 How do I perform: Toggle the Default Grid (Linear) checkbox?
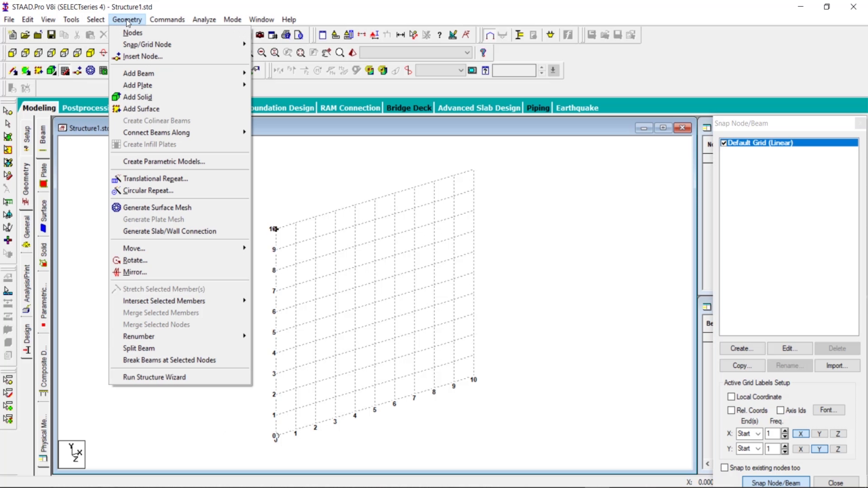(x=724, y=143)
